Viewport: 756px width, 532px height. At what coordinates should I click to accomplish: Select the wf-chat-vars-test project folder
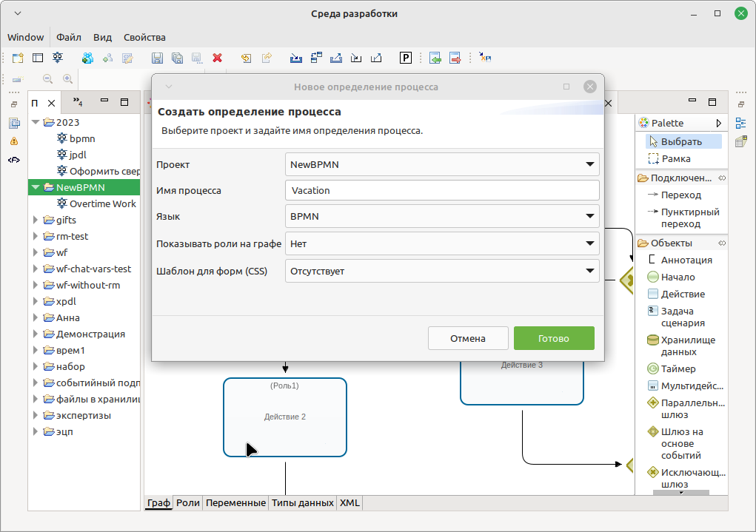point(87,269)
